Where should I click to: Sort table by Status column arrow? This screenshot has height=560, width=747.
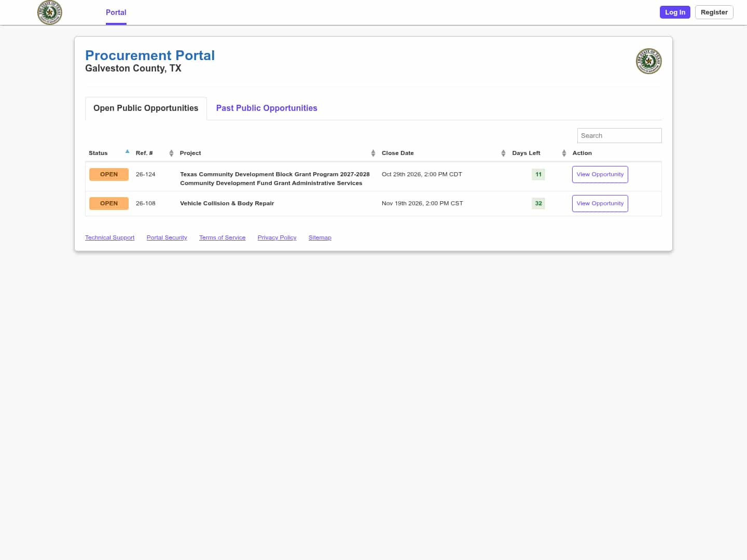click(127, 152)
